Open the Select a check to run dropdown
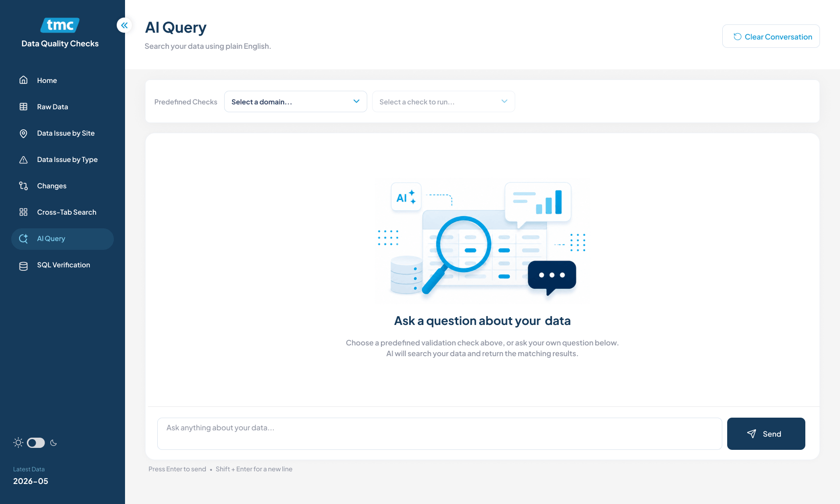This screenshot has width=840, height=504. (443, 101)
